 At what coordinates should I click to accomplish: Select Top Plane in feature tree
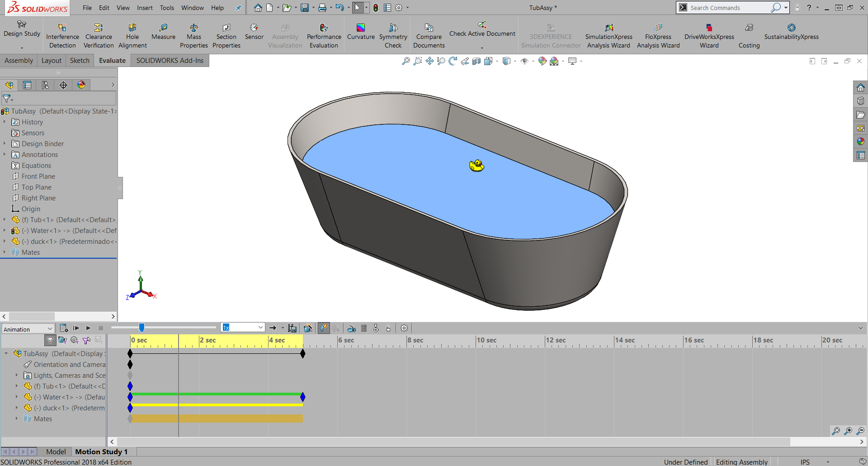[37, 187]
